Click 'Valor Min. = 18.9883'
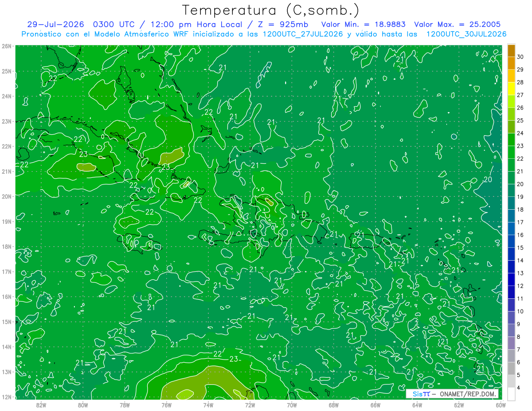The height and width of the screenshot is (411, 532). 363,24
